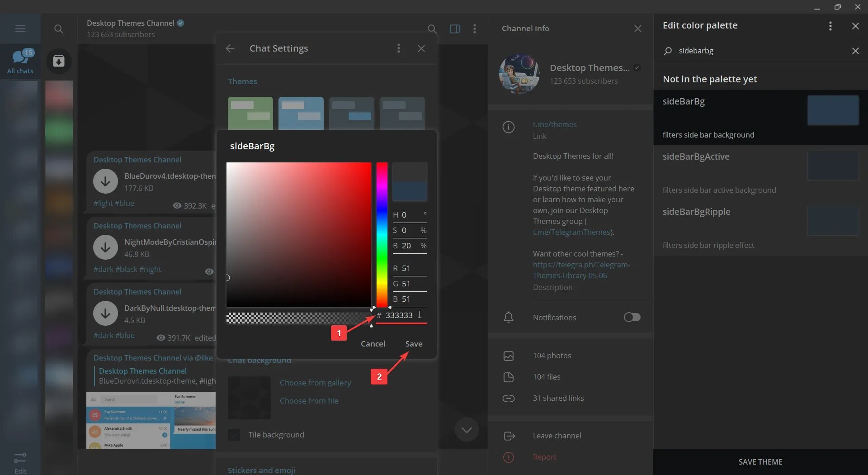The image size is (868, 475).
Task: Toggle the side panel icon in chat header
Action: (455, 29)
